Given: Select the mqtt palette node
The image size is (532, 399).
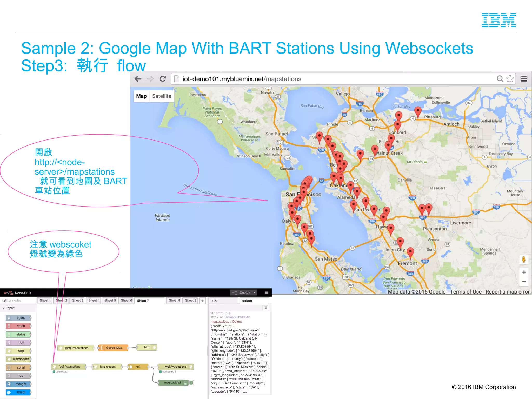Looking at the screenshot, I should (18, 343).
